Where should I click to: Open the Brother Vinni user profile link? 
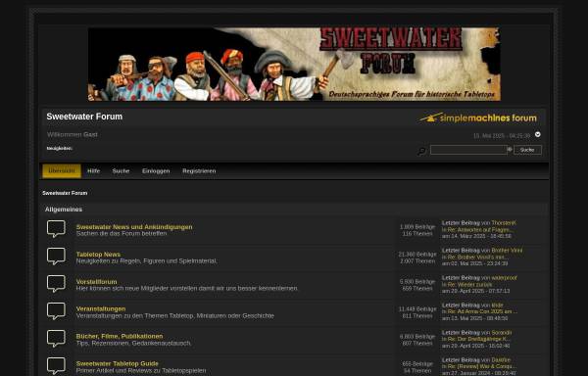[x=507, y=250]
